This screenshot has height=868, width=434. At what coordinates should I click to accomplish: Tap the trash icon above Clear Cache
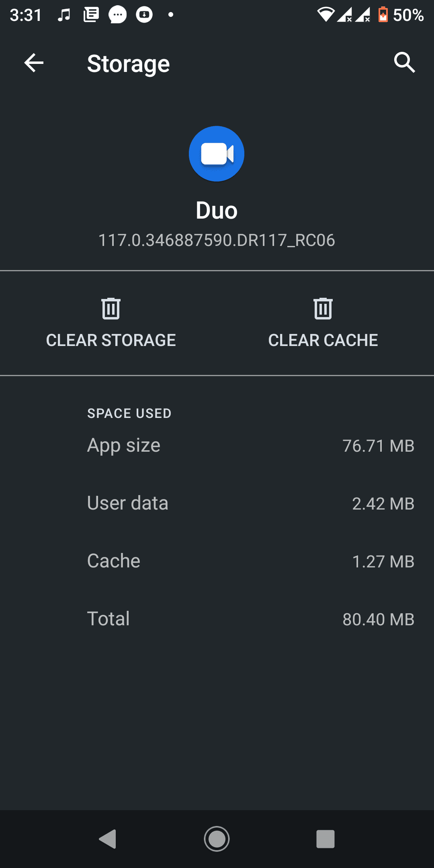[x=323, y=309]
